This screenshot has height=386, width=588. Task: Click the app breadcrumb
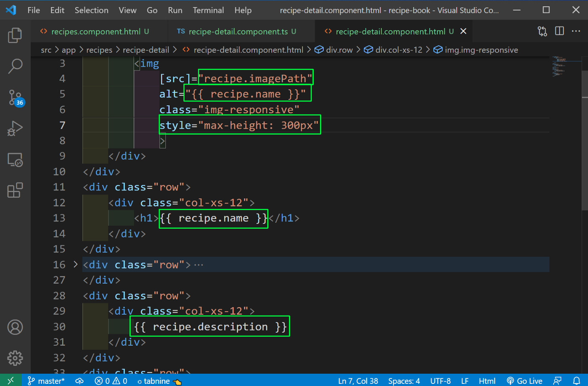tap(68, 50)
